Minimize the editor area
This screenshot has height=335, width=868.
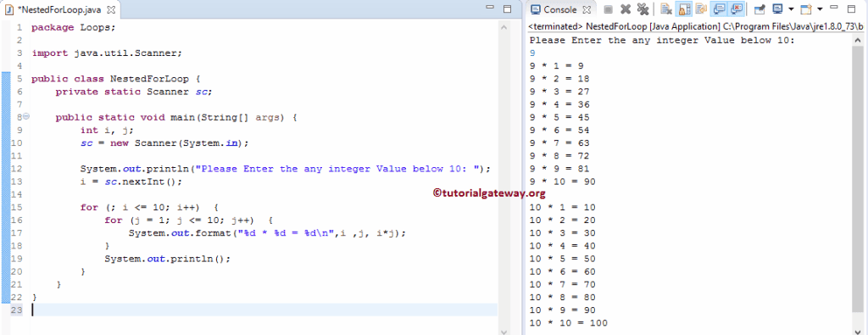click(x=490, y=8)
